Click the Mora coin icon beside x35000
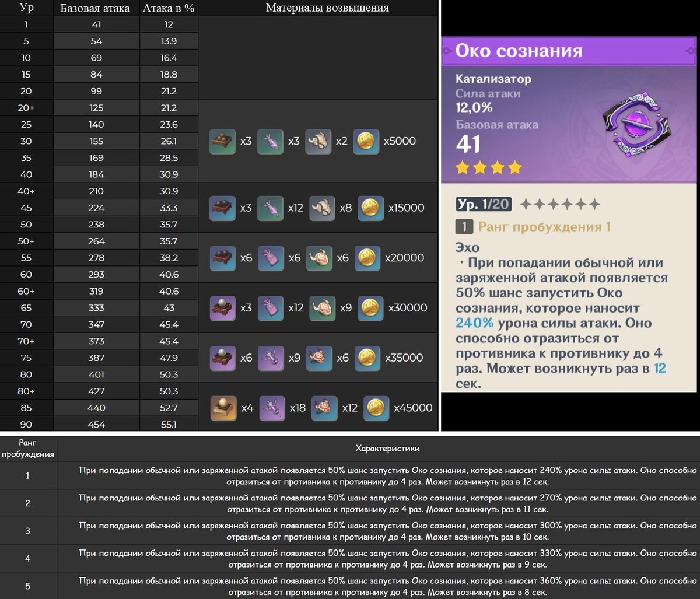Viewport: 700px width, 599px height. point(367,358)
